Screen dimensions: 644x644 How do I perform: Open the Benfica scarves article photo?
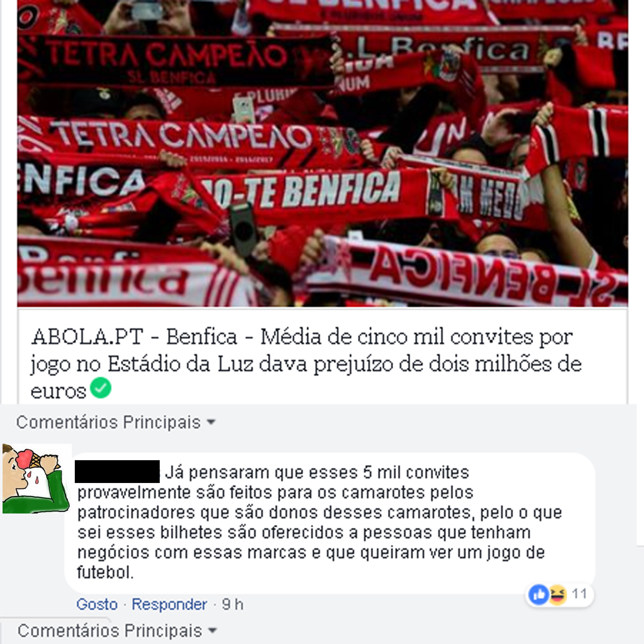(x=322, y=153)
